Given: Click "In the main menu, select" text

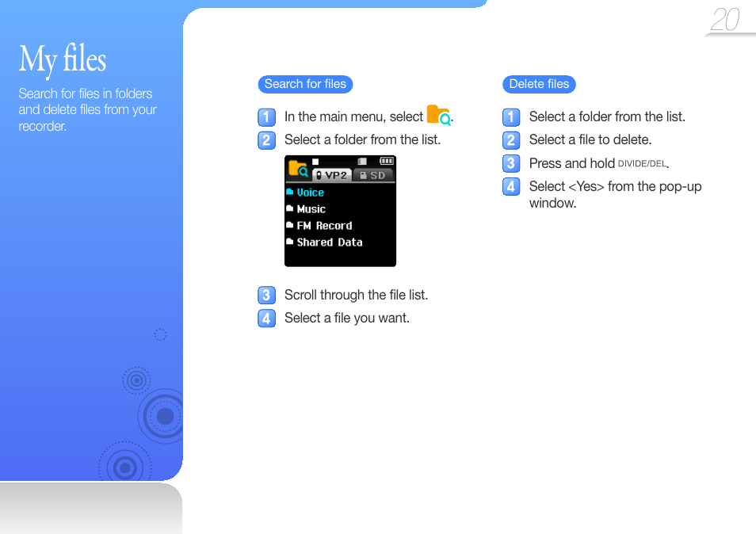Looking at the screenshot, I should 354,116.
